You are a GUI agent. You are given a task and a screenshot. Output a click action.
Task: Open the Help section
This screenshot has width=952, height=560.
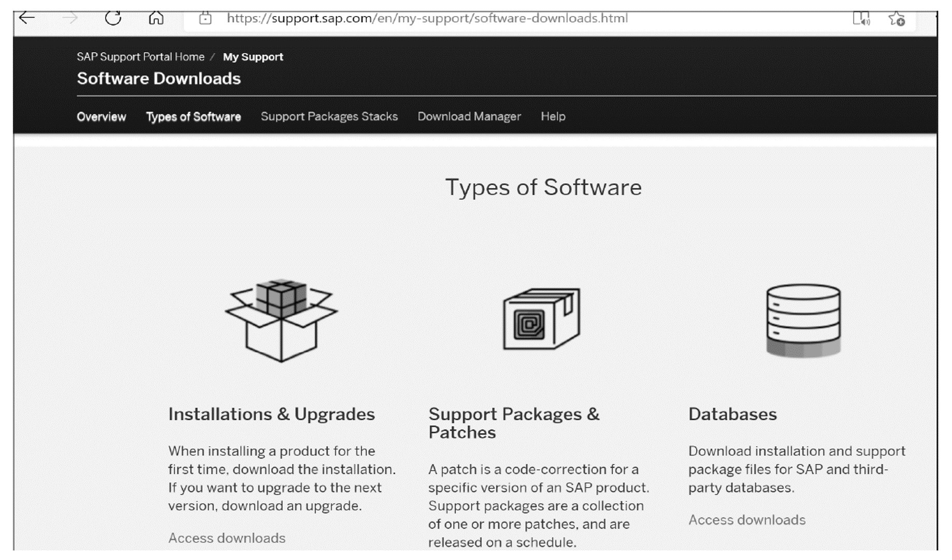click(553, 116)
